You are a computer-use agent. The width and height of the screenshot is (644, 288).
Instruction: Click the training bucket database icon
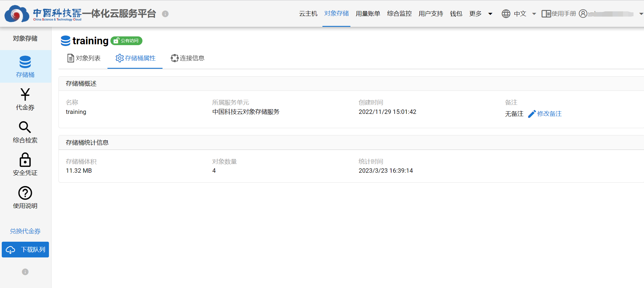(x=66, y=41)
